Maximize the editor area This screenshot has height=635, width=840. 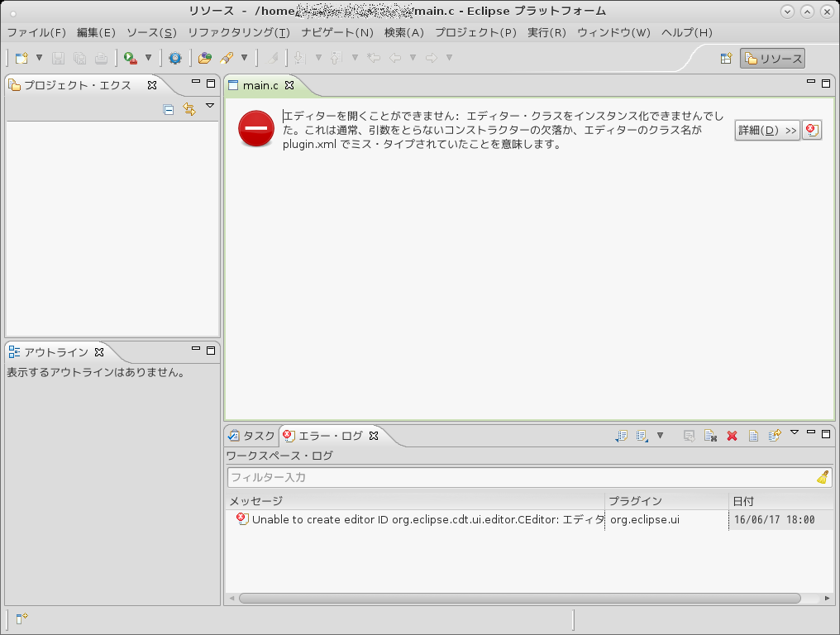[x=826, y=84]
